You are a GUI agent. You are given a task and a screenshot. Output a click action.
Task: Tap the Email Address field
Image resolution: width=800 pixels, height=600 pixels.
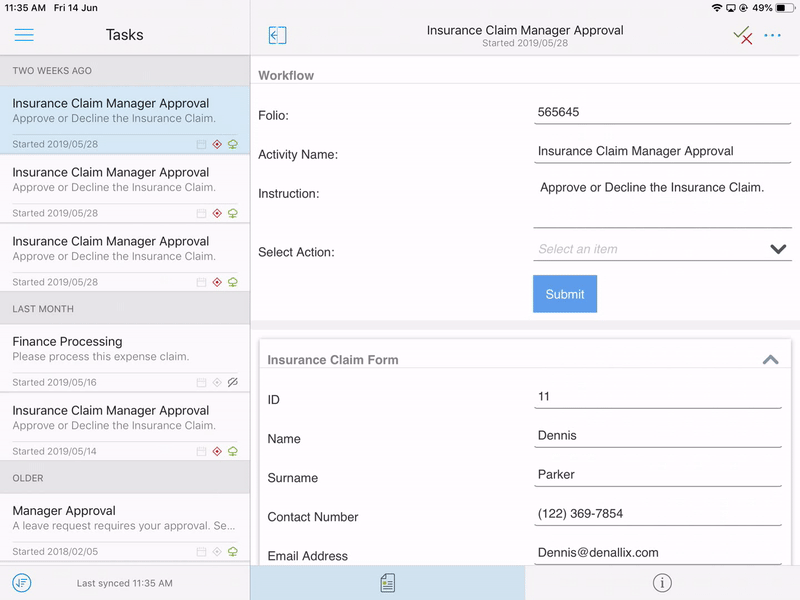click(x=658, y=553)
